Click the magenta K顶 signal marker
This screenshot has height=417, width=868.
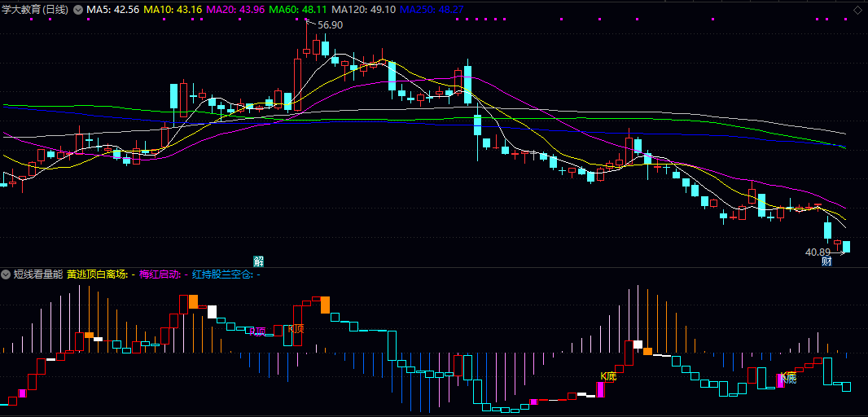pos(257,331)
